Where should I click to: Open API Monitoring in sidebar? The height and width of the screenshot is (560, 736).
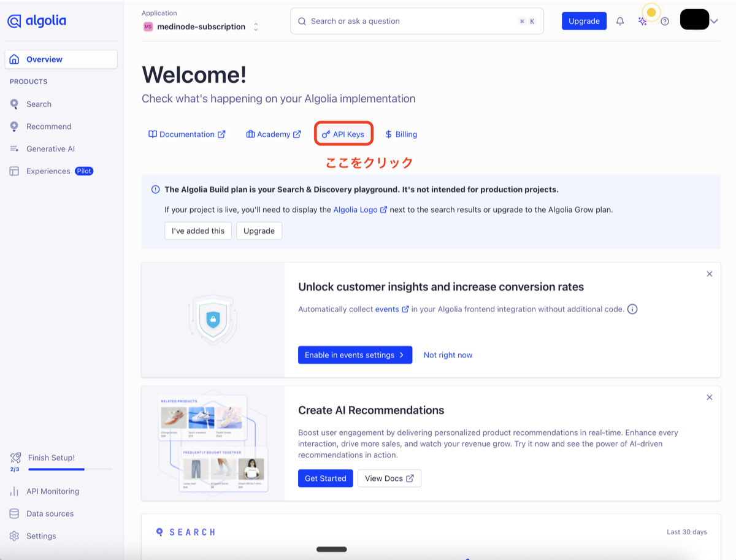pyautogui.click(x=52, y=491)
